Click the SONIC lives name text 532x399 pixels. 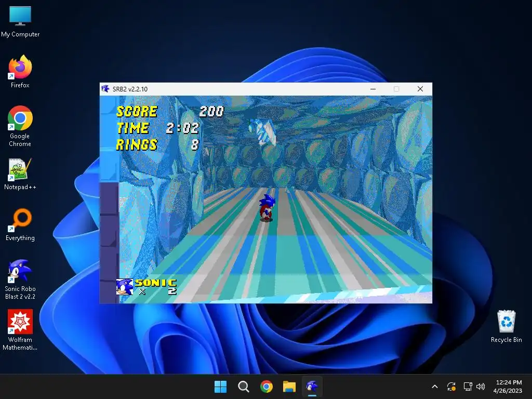pyautogui.click(x=156, y=283)
